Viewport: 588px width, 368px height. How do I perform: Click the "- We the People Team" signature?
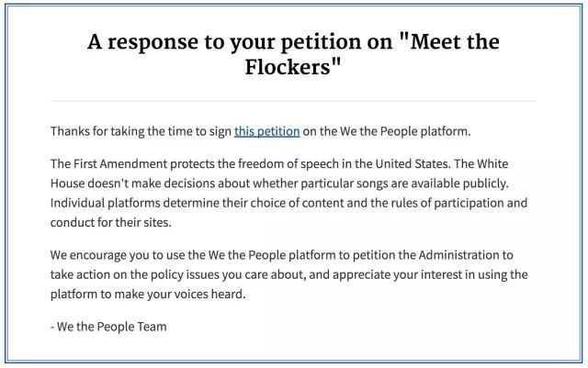(108, 327)
